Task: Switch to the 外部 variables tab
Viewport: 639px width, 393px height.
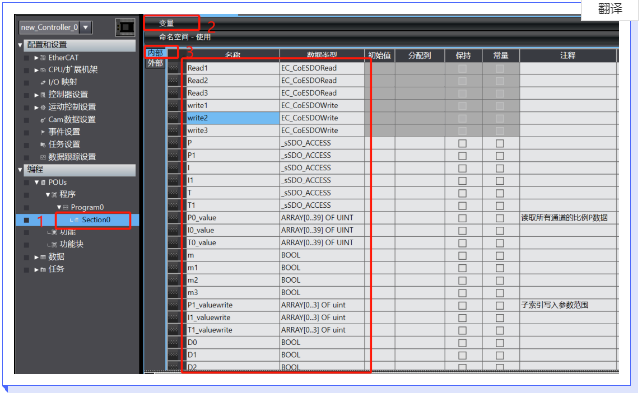Action: [x=155, y=63]
